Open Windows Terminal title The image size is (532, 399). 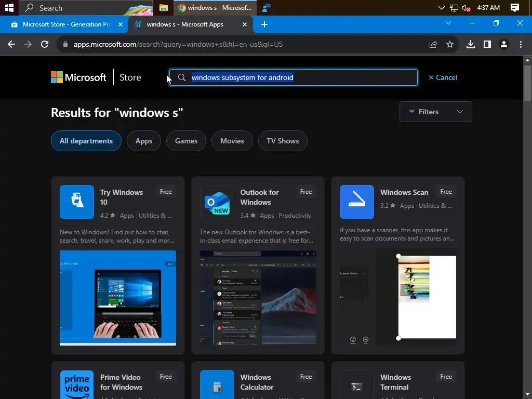[395, 382]
